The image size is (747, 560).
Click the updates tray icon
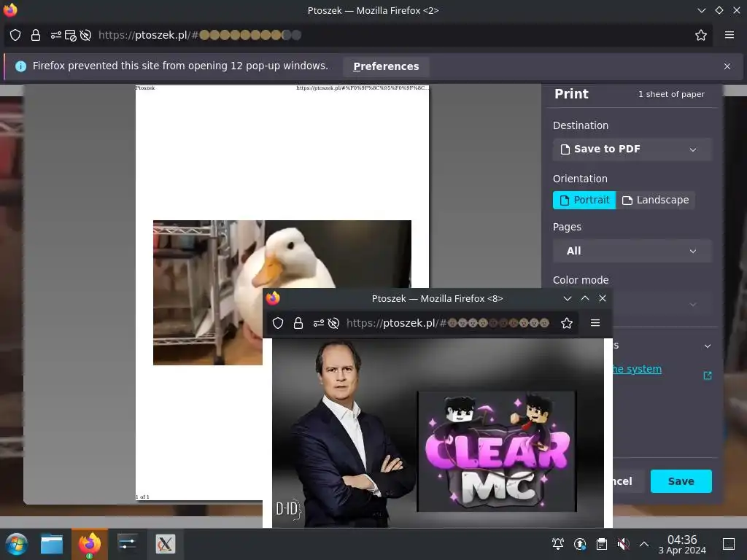click(580, 544)
